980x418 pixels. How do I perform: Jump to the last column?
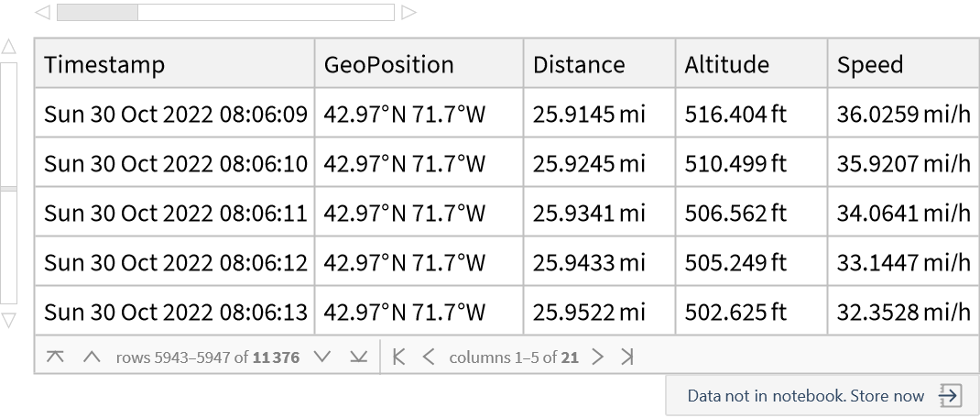[627, 357]
